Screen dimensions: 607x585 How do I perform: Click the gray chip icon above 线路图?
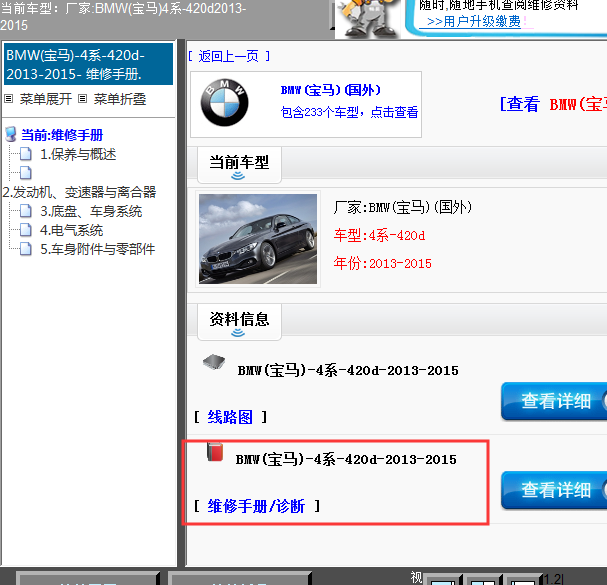(214, 362)
